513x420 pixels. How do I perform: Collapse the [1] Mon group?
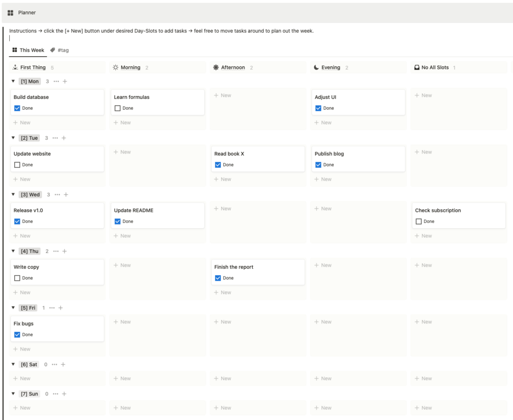13,82
